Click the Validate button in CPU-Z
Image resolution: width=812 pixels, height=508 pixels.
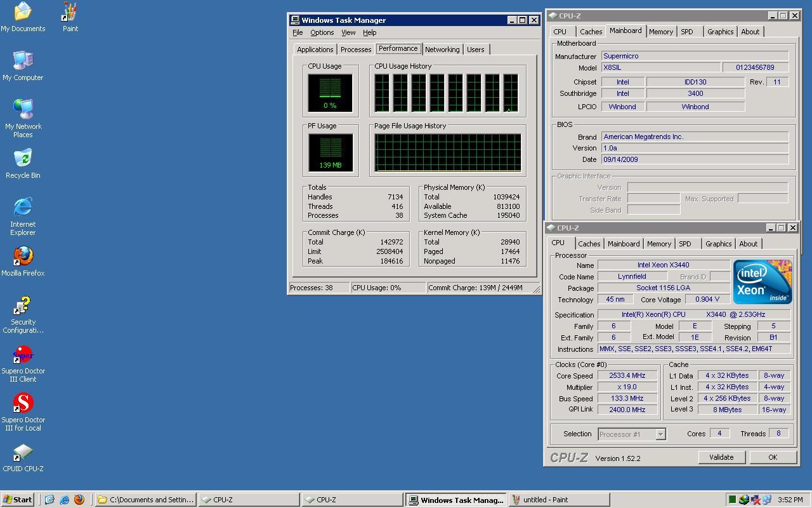click(721, 457)
